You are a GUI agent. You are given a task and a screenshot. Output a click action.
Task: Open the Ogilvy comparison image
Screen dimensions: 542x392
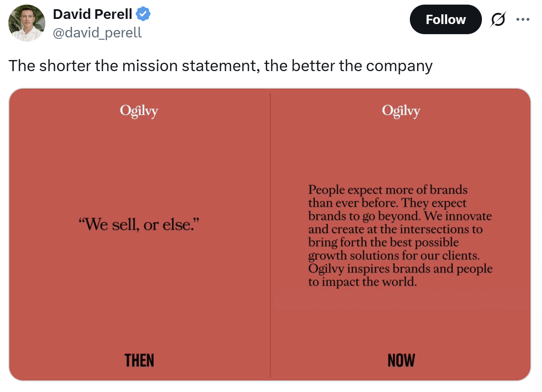[x=270, y=235]
